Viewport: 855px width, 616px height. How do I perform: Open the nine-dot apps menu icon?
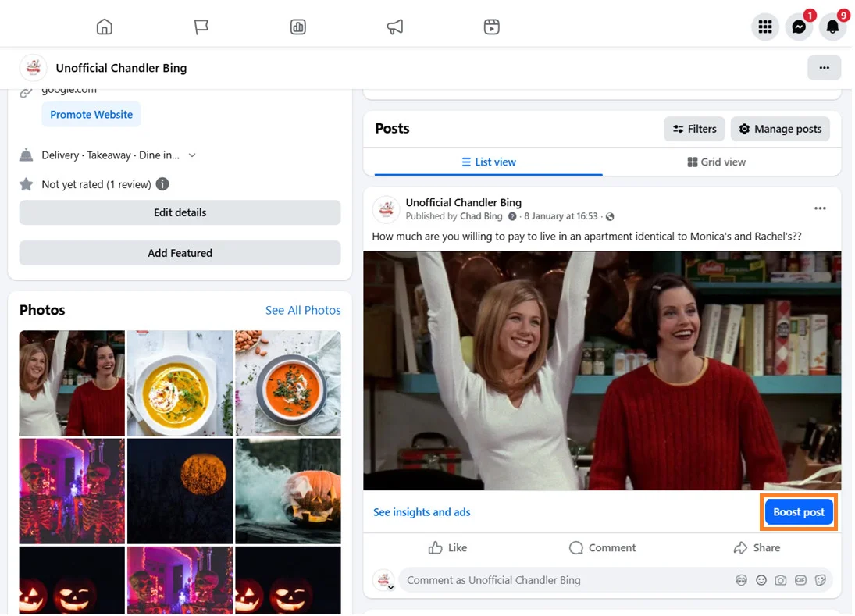pos(765,27)
